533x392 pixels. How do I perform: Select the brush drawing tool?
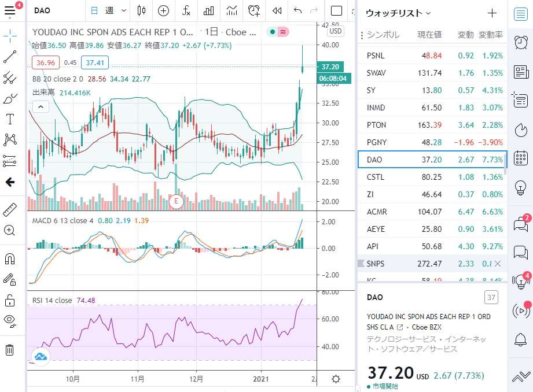10,98
